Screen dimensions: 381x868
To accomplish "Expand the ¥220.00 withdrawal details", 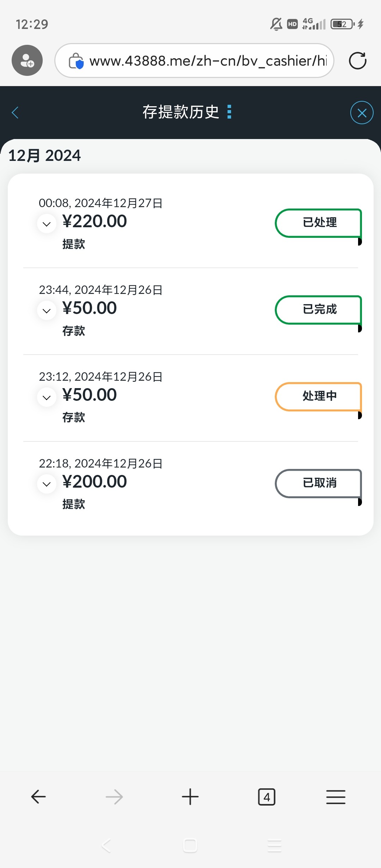I will point(47,224).
